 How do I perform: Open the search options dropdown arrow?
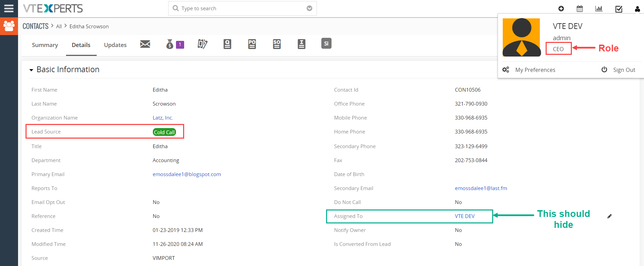[x=309, y=8]
